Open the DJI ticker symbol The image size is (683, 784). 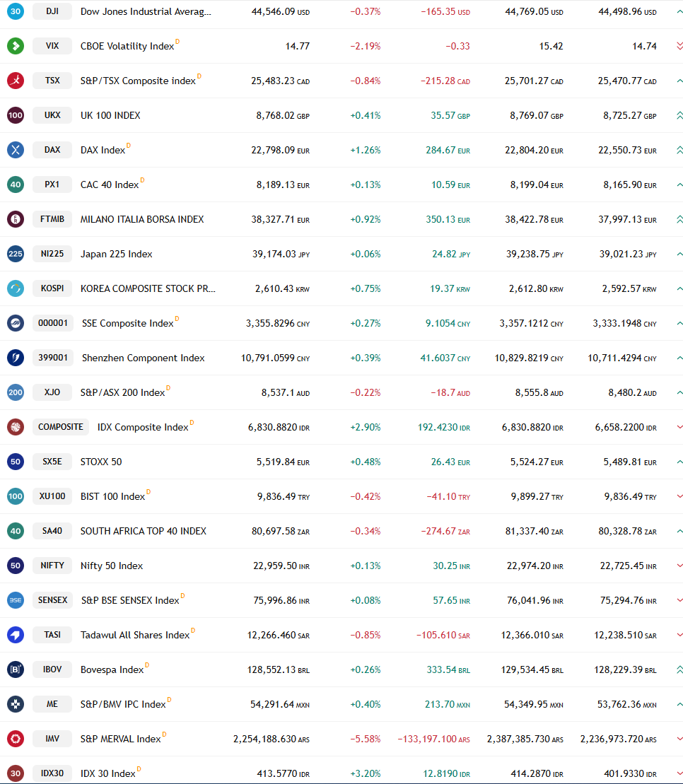click(52, 11)
